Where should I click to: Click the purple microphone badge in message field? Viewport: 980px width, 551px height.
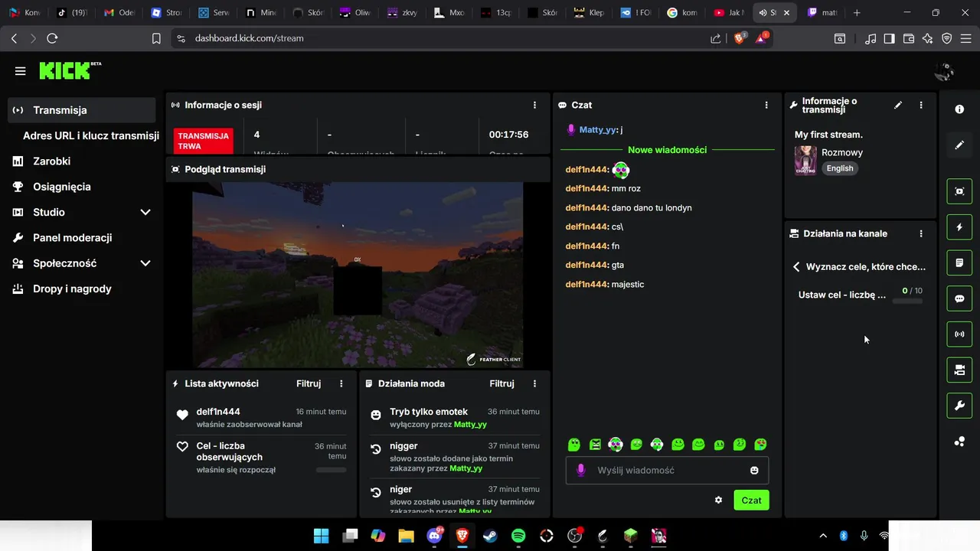click(581, 470)
